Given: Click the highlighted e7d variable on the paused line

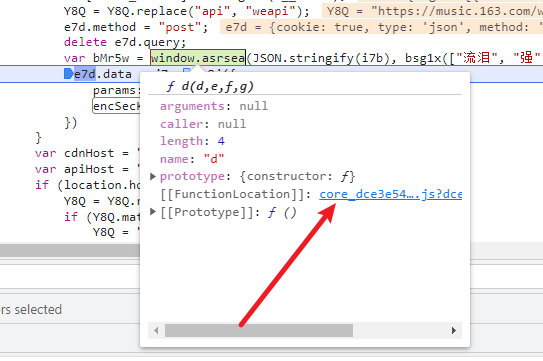Looking at the screenshot, I should tap(85, 74).
